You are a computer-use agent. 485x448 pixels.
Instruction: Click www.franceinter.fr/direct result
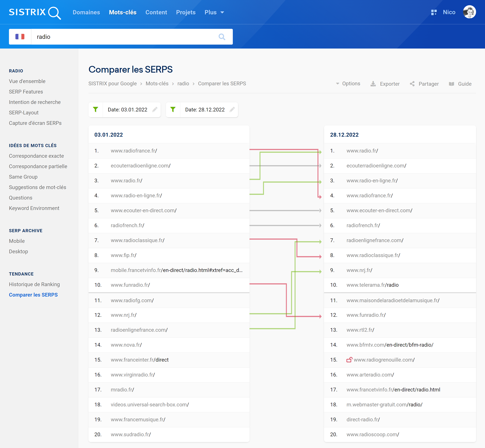tap(140, 360)
